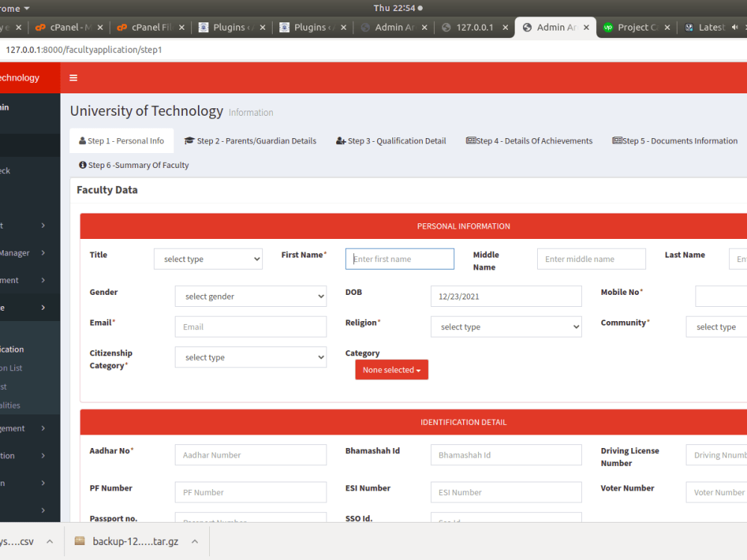Open the Gender select dropdown

pyautogui.click(x=250, y=296)
